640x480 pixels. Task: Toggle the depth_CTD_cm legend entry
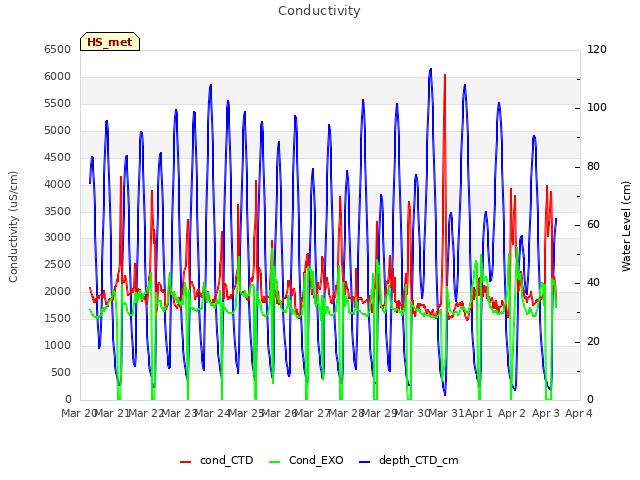click(409, 460)
